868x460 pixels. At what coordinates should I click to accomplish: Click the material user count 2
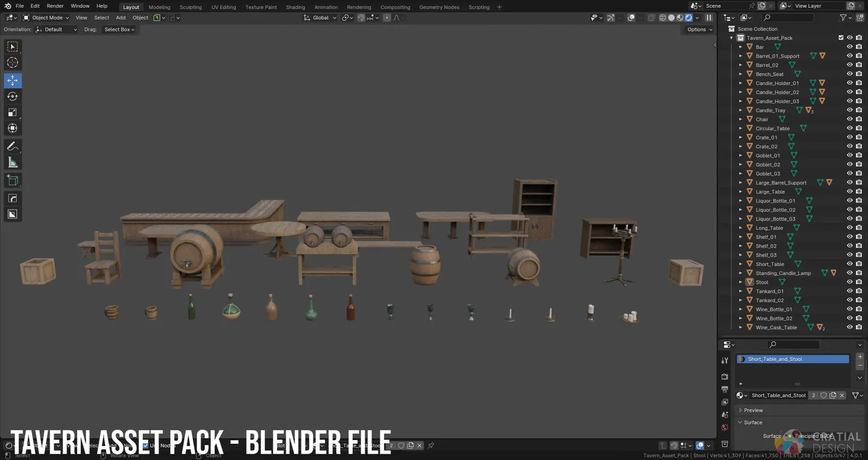(x=814, y=395)
